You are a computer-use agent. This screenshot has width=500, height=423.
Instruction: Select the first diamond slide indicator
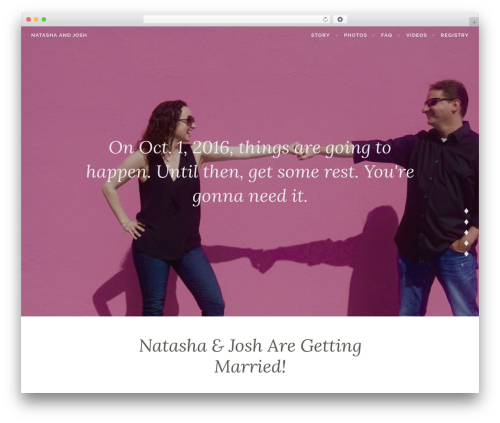(466, 211)
